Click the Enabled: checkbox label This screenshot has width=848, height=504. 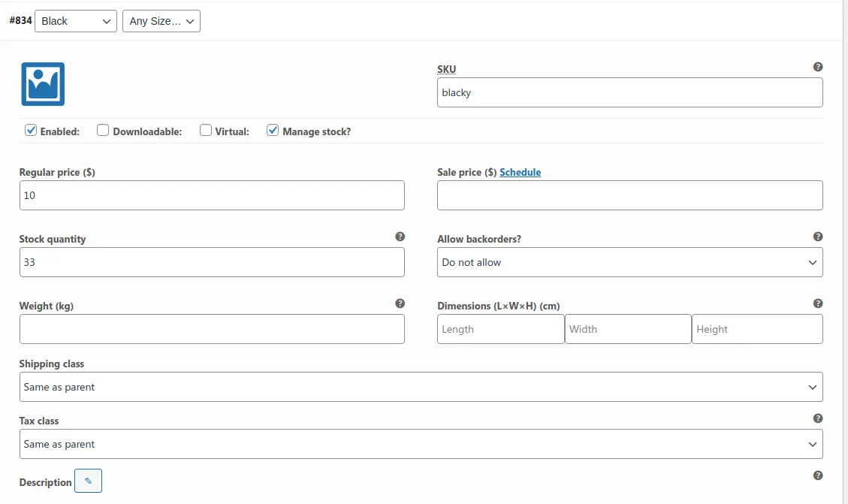click(x=59, y=131)
